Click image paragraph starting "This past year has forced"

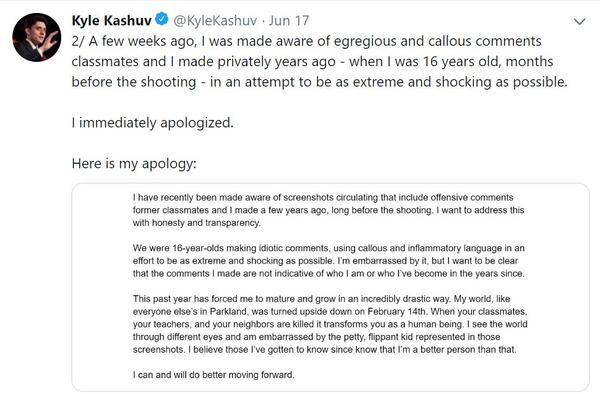coord(330,324)
